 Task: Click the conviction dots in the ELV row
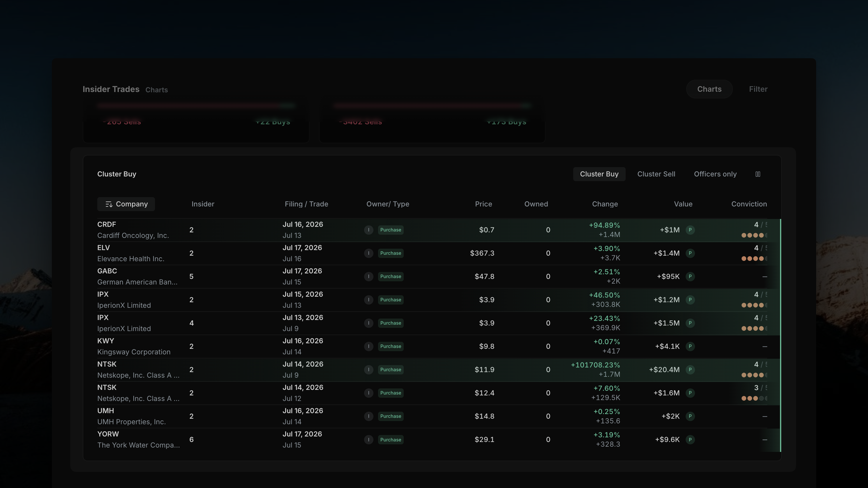[754, 259]
